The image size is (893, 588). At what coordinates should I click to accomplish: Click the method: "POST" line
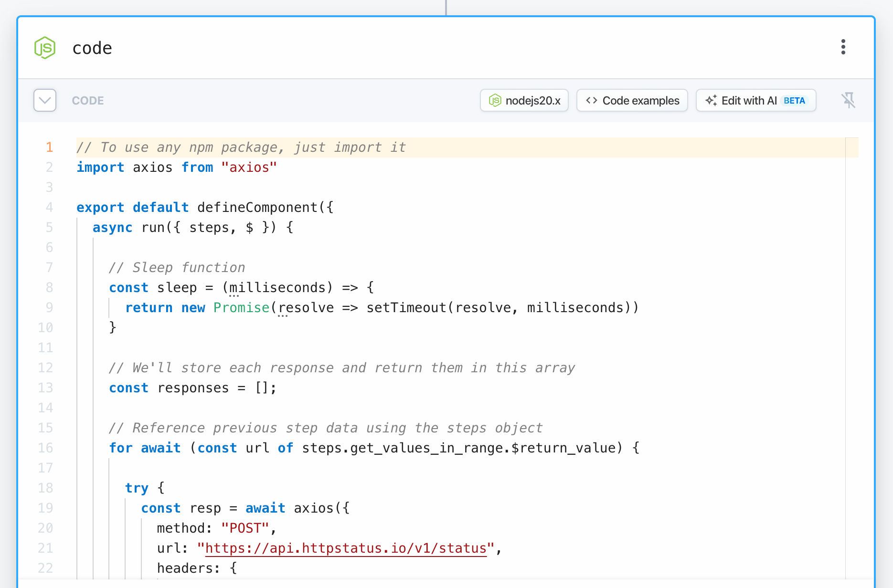coord(217,528)
